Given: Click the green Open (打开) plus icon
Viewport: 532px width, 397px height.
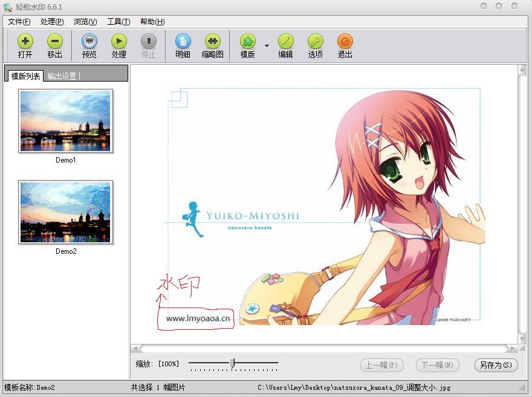Looking at the screenshot, I should click(x=25, y=41).
